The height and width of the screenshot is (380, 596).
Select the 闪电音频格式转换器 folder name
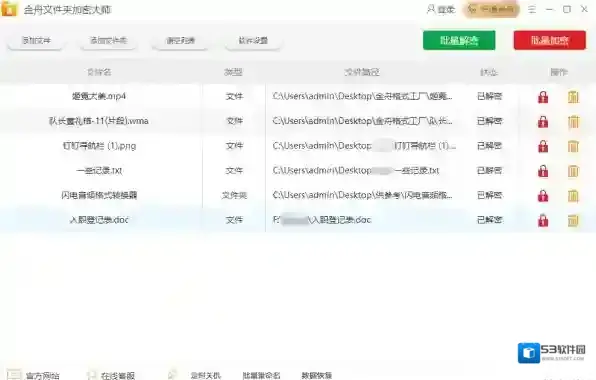click(x=99, y=195)
